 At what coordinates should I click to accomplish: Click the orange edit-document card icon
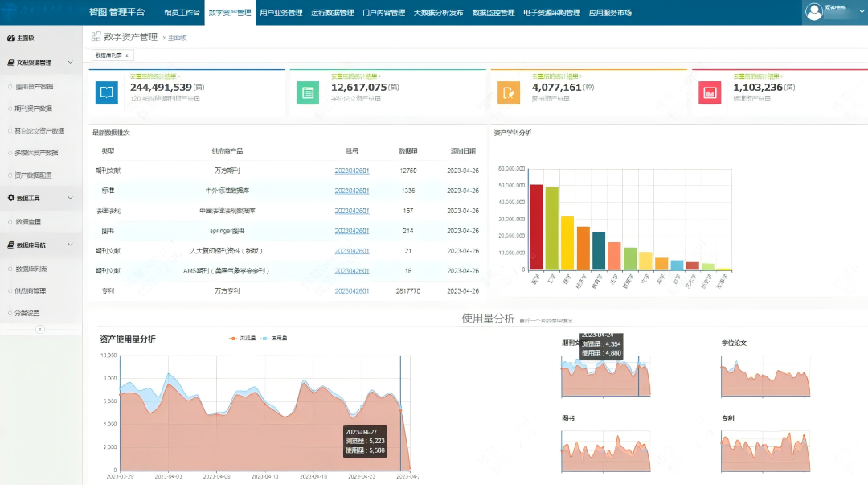[x=508, y=92]
